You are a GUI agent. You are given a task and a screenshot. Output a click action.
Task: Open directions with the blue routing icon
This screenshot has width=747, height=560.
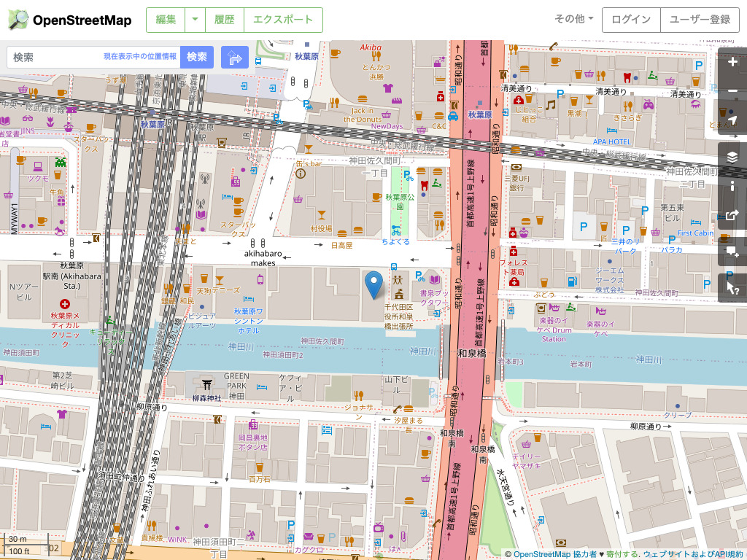click(235, 56)
